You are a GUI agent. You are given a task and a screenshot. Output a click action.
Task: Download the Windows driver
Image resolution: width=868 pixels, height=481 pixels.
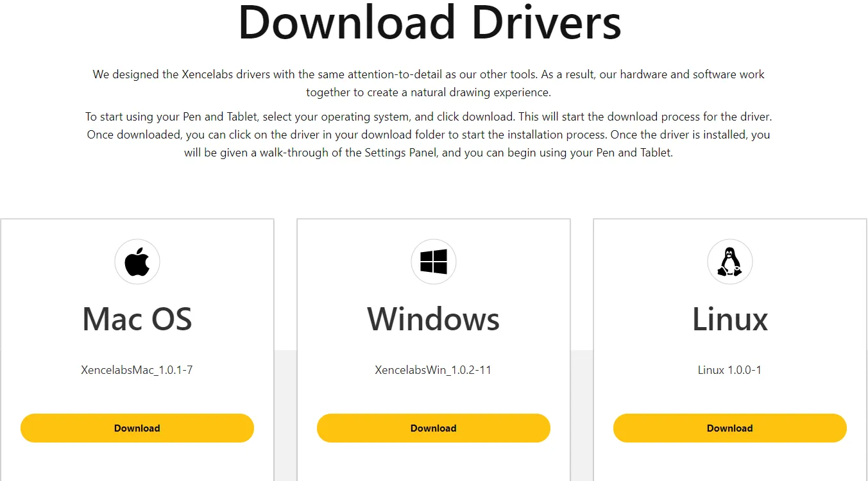434,428
